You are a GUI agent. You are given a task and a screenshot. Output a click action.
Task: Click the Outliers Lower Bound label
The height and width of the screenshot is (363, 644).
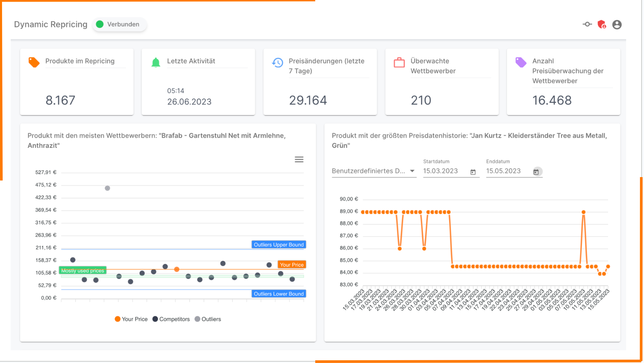coord(279,294)
